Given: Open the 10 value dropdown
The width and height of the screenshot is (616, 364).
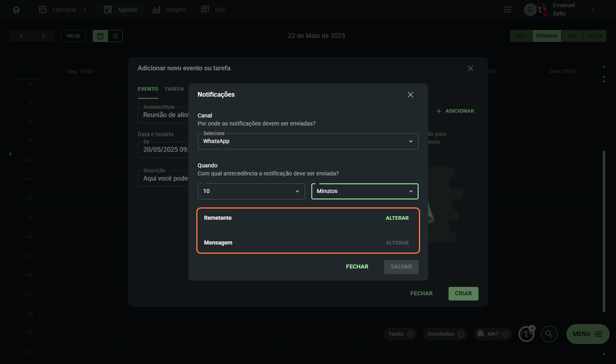Looking at the screenshot, I should coord(251,191).
